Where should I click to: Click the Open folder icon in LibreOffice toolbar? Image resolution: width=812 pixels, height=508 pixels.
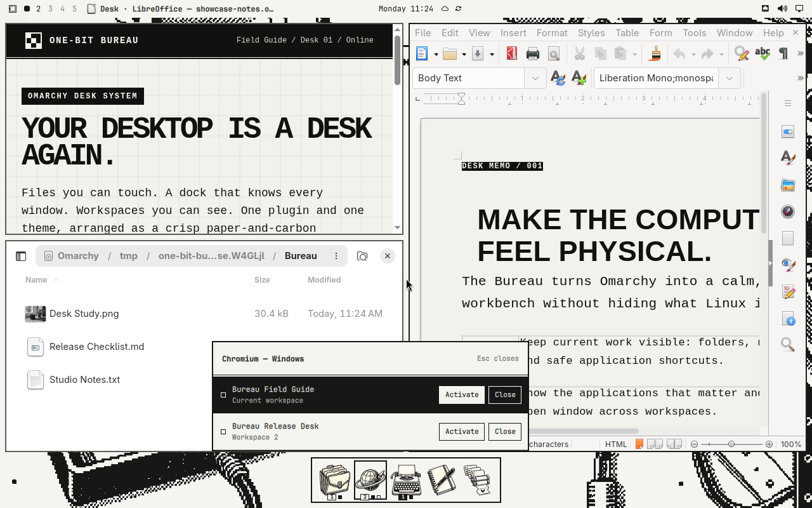pos(450,54)
